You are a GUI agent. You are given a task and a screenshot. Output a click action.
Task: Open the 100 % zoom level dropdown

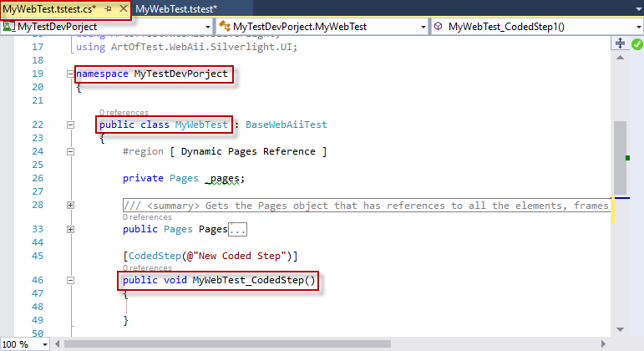[45, 344]
